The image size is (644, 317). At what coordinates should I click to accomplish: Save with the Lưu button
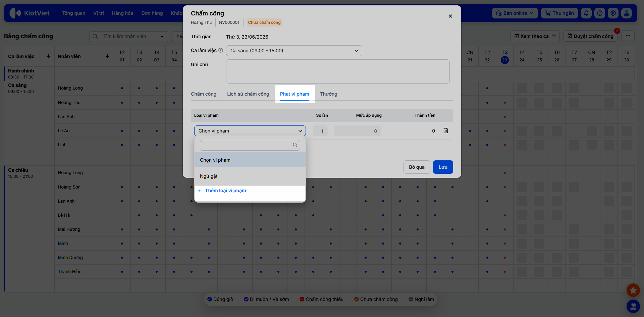[443, 167]
